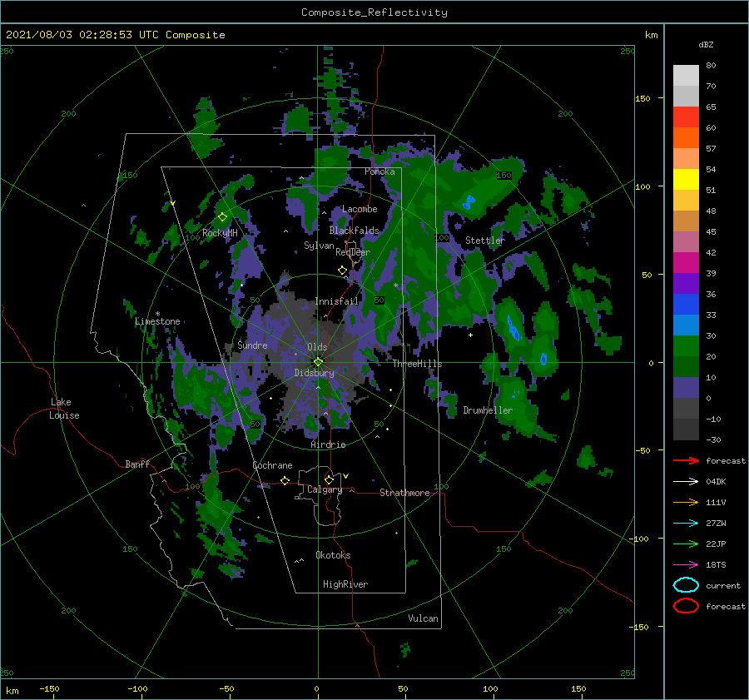
Task: Click the yellow diamond marker near RockyMH
Action: tap(222, 217)
